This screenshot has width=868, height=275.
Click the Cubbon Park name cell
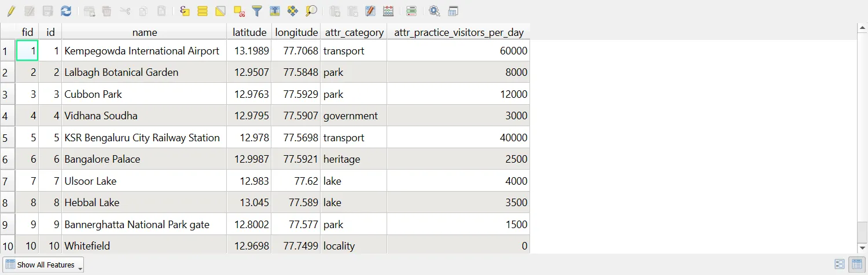coord(144,94)
